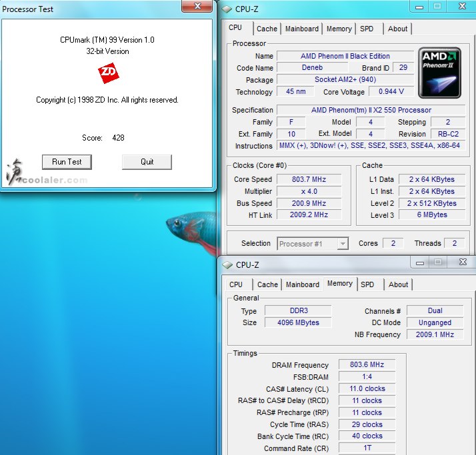
Task: Click the Revision value RB-C2
Action: tap(448, 134)
